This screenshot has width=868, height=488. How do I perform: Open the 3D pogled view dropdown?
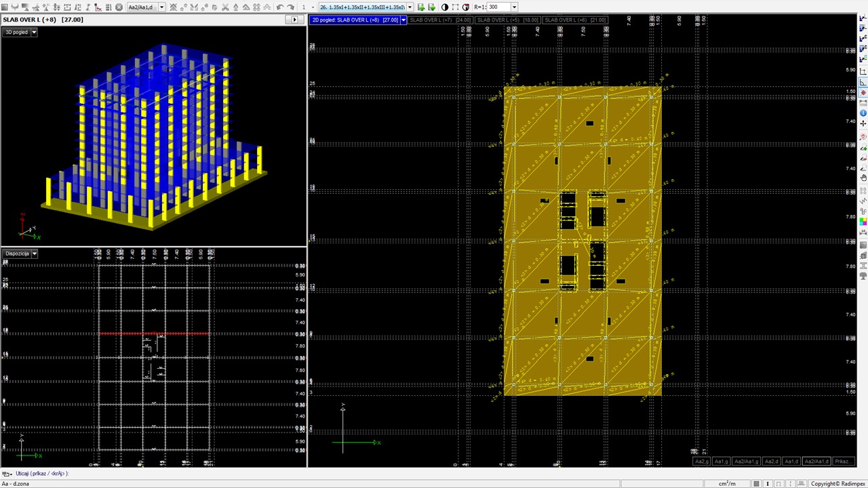pyautogui.click(x=34, y=33)
